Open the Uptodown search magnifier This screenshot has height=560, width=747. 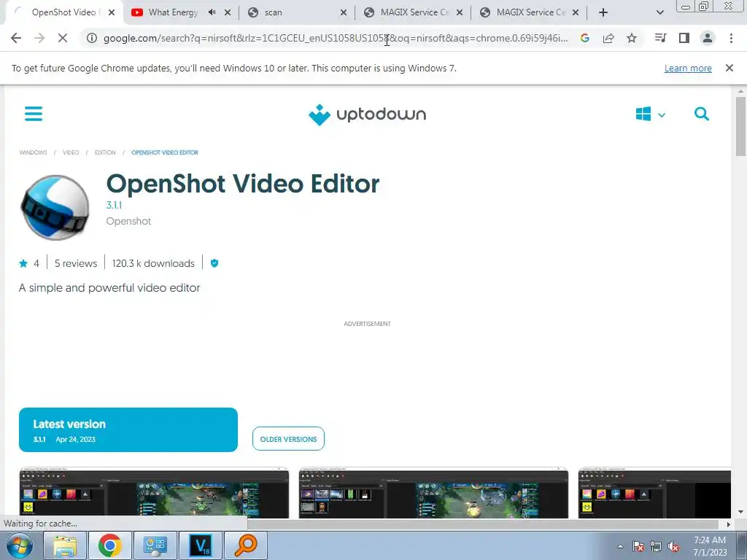tap(701, 114)
